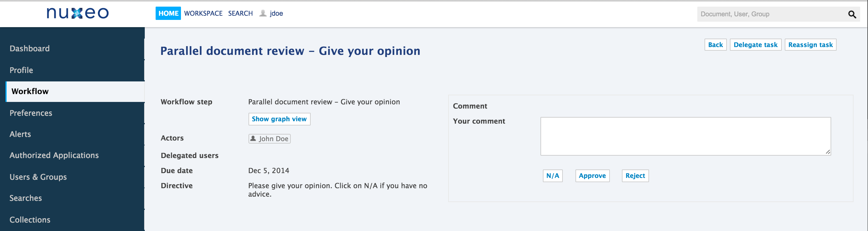Switch to the WORKSPACE tab
Screen dimensions: 868x231
[x=203, y=13]
